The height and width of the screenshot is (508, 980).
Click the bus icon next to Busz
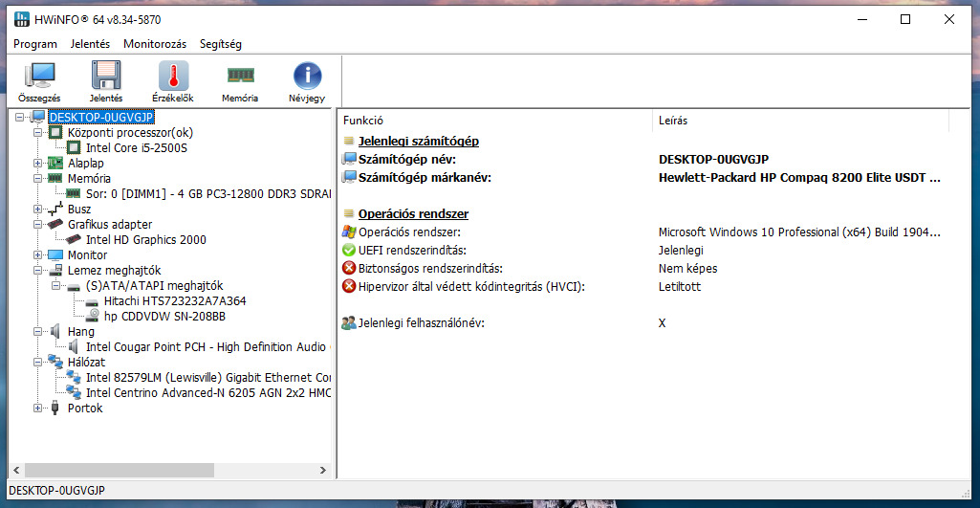(56, 209)
